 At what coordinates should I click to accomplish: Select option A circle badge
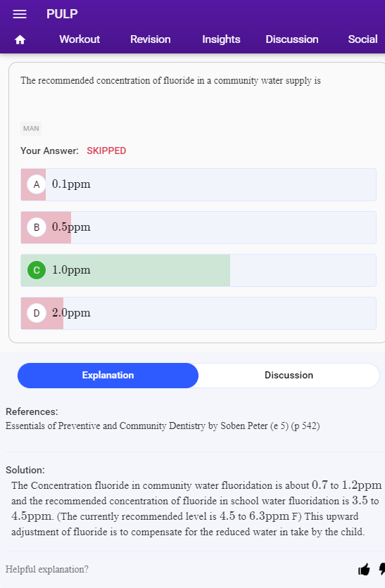point(37,184)
